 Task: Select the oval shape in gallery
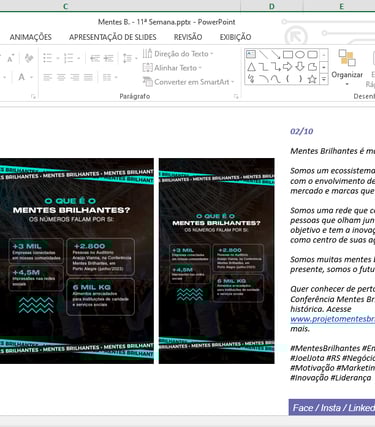click(x=300, y=54)
